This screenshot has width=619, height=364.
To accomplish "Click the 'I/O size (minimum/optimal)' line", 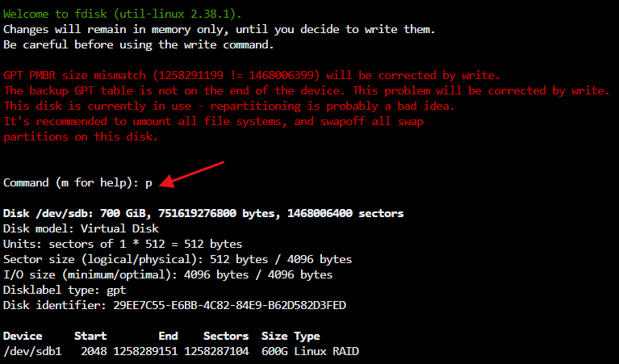I will (x=168, y=274).
